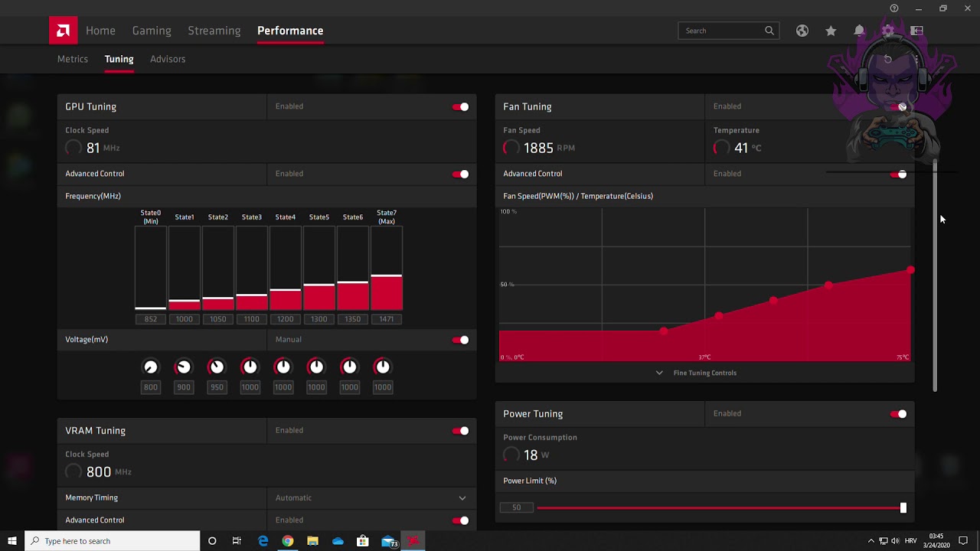Select the Performance tab
Image resolution: width=980 pixels, height=551 pixels.
(290, 31)
